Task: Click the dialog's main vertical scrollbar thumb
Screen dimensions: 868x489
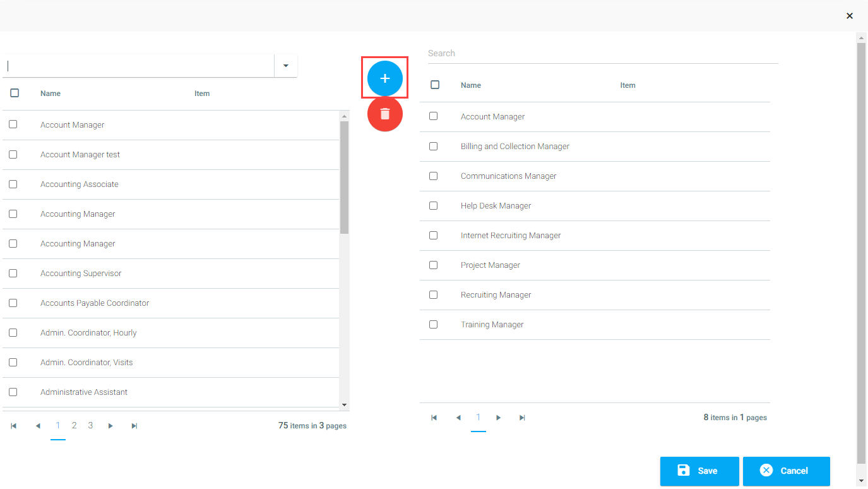Action: click(861, 253)
